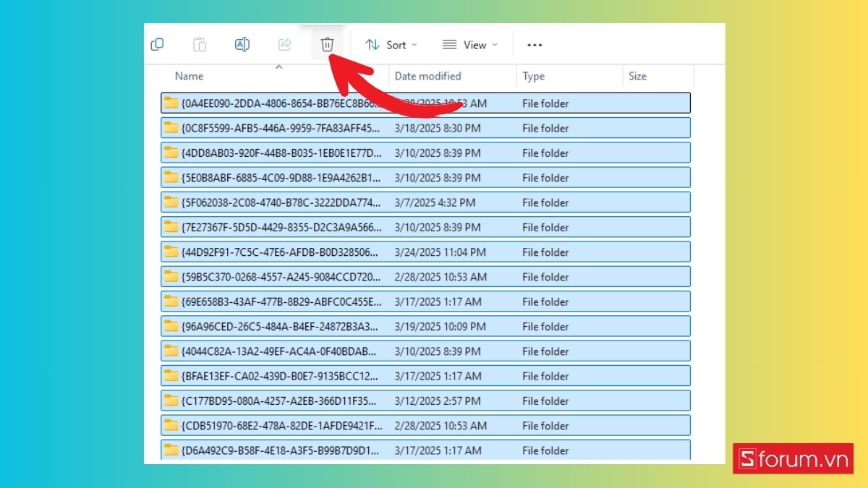Click the folder icon of the {59B5C370 row
Viewport: 868px width, 488px height.
click(x=171, y=275)
